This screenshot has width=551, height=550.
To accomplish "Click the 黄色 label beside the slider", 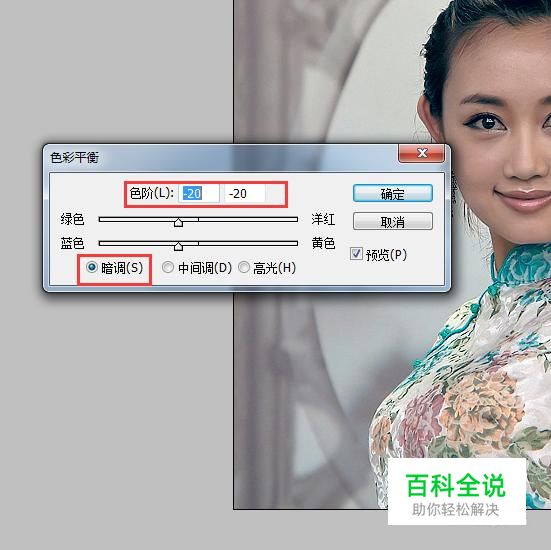I will (323, 243).
